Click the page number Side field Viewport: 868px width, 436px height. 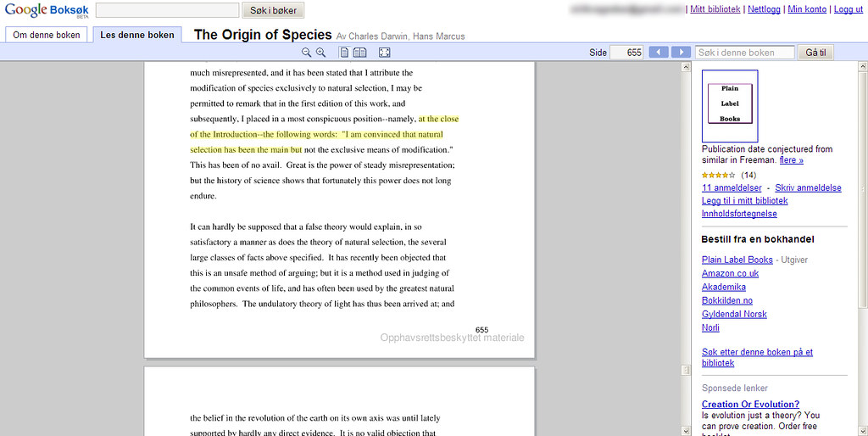point(626,53)
